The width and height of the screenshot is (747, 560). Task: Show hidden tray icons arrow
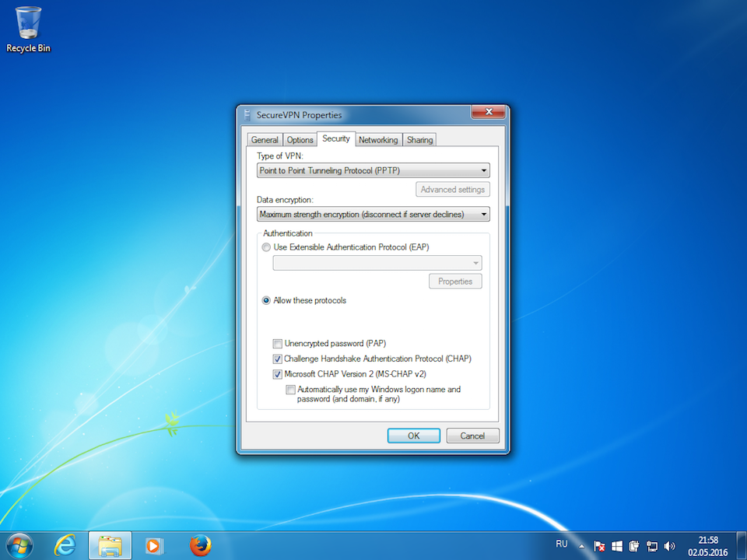[x=581, y=546]
